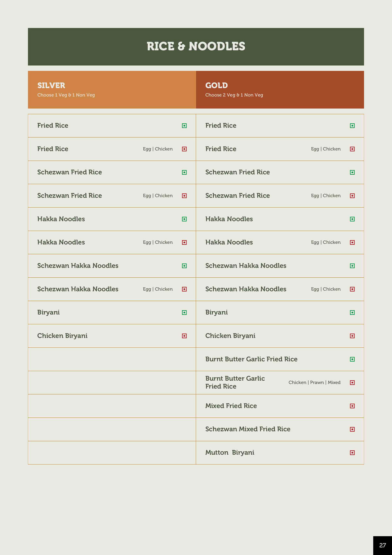Click the green veg icon for Silver Hakka Noodles
Screen dimensions: 392x555
pos(184,219)
